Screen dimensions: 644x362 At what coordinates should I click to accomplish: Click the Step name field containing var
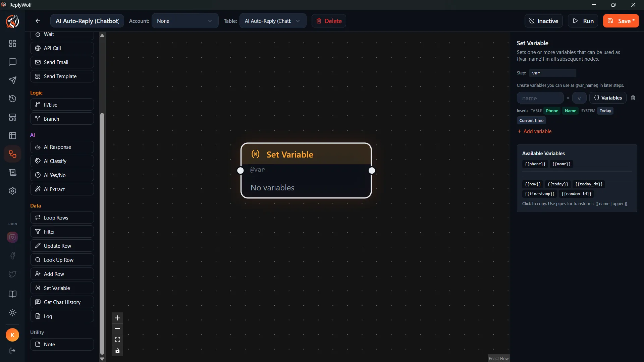552,73
